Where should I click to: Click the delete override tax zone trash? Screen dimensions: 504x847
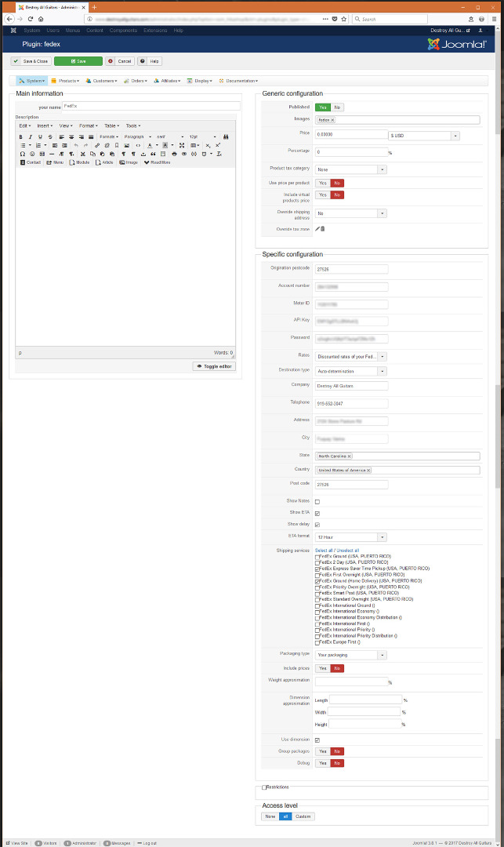click(323, 229)
